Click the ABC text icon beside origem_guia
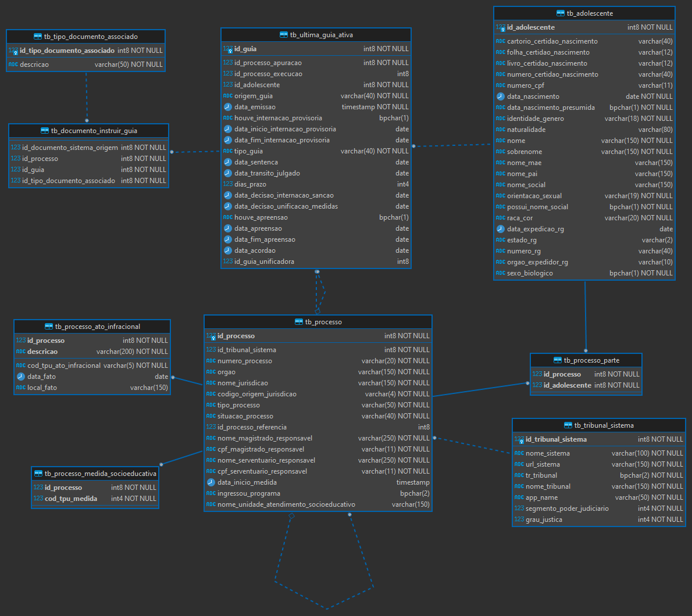 pos(228,96)
